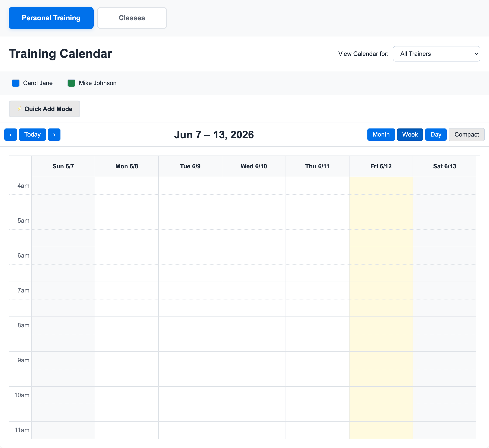Image resolution: width=489 pixels, height=448 pixels.
Task: Click the Sun 6/7 column header
Action: click(x=63, y=166)
